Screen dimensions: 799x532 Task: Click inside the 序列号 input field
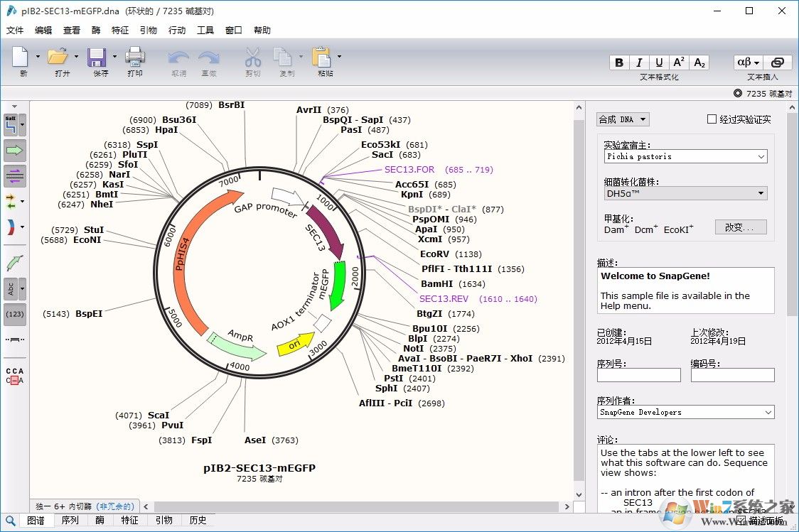tap(638, 375)
